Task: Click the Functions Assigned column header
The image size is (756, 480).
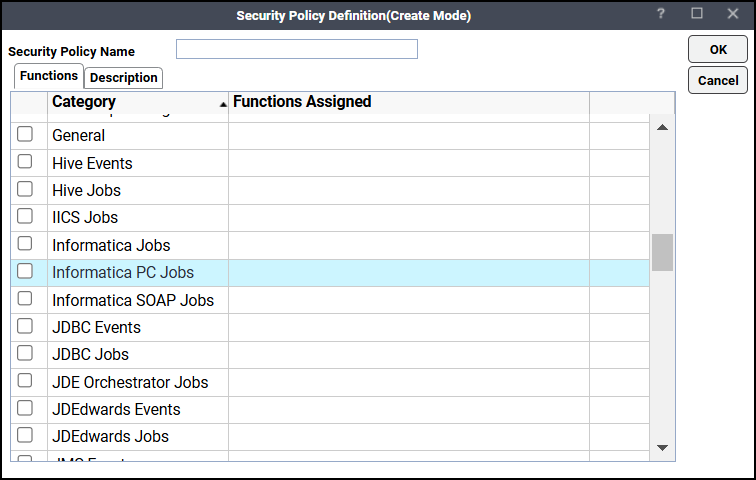Action: 409,102
